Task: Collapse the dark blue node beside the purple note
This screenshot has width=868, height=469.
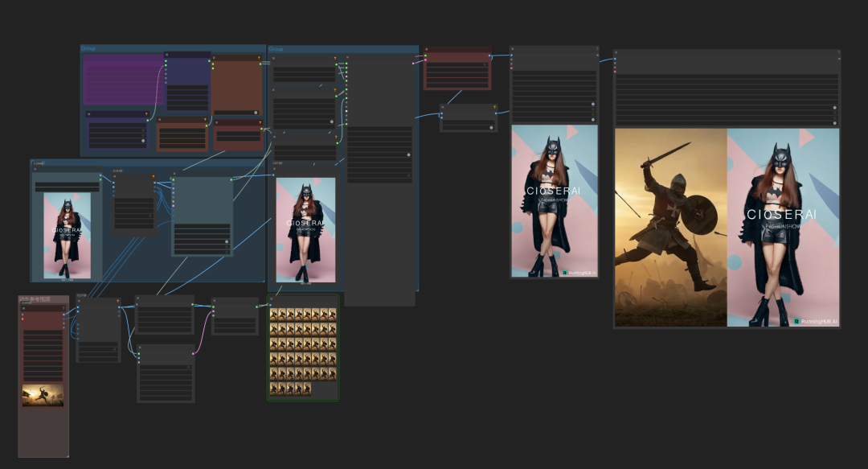Action: pos(166,55)
